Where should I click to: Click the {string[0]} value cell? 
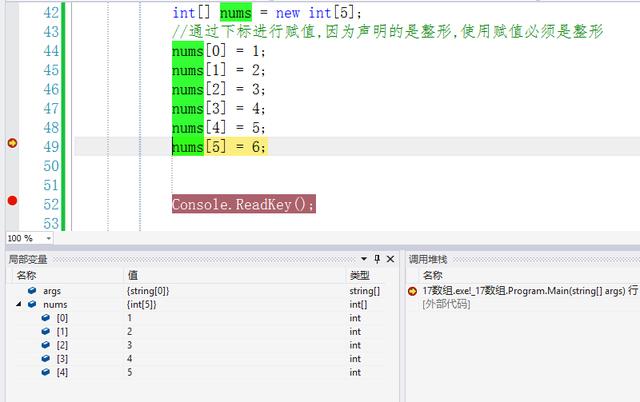point(148,291)
